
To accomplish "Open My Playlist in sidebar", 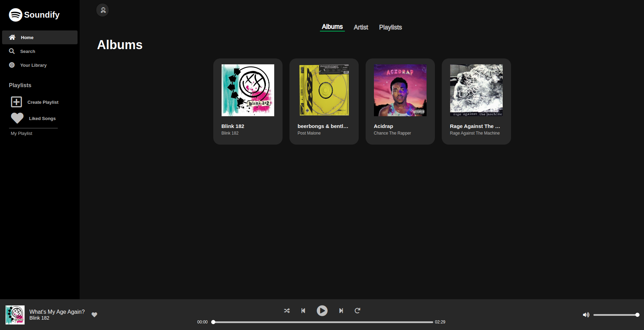I will 21,133.
